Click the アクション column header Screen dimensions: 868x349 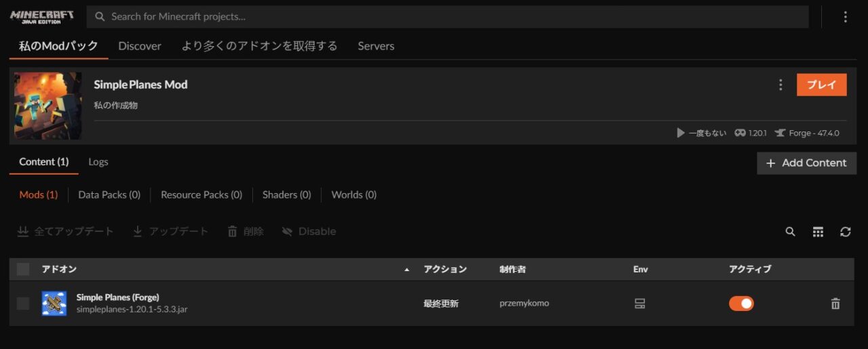click(446, 269)
